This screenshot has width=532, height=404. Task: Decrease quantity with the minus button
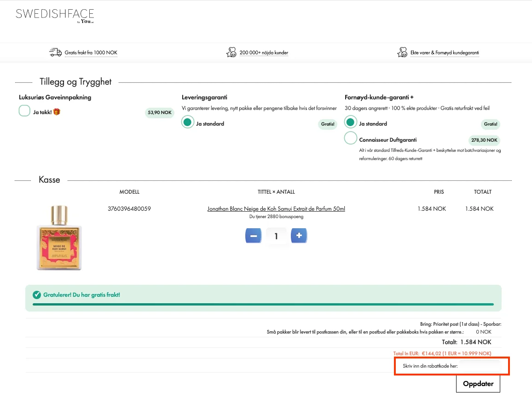(x=254, y=236)
